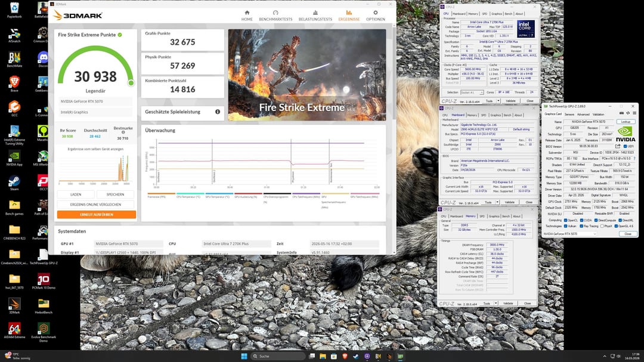Open the HOME icon in 3DMark
Image resolution: width=644 pixels, height=362 pixels.
[247, 13]
